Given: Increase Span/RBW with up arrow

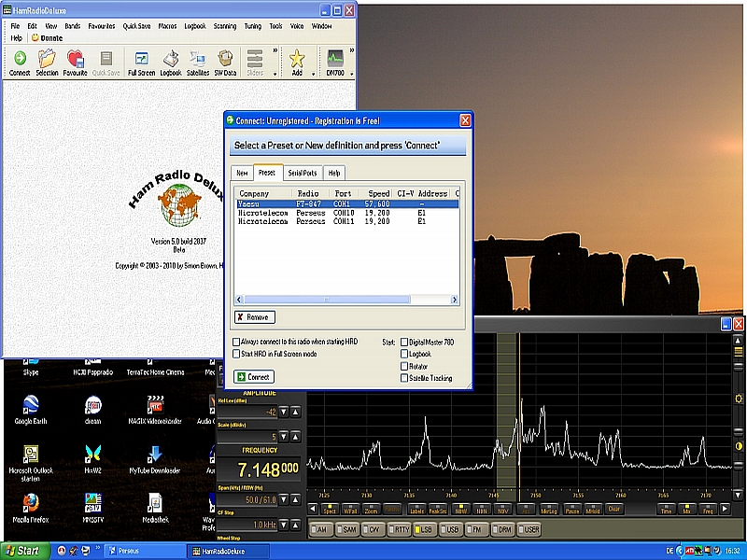Looking at the screenshot, I should [295, 499].
